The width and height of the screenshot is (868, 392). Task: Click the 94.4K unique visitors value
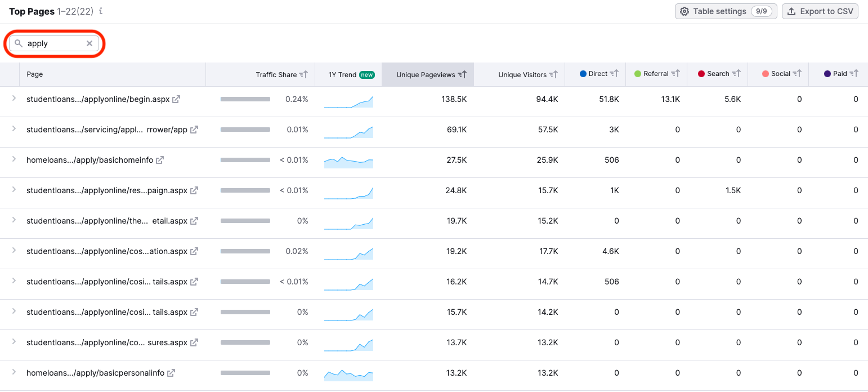[x=547, y=99]
